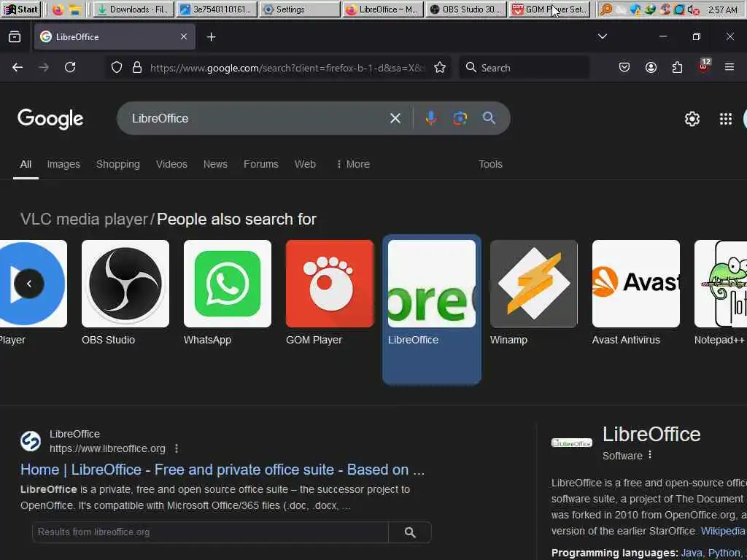Image resolution: width=747 pixels, height=560 pixels.
Task: Select the All results tab
Action: click(26, 164)
